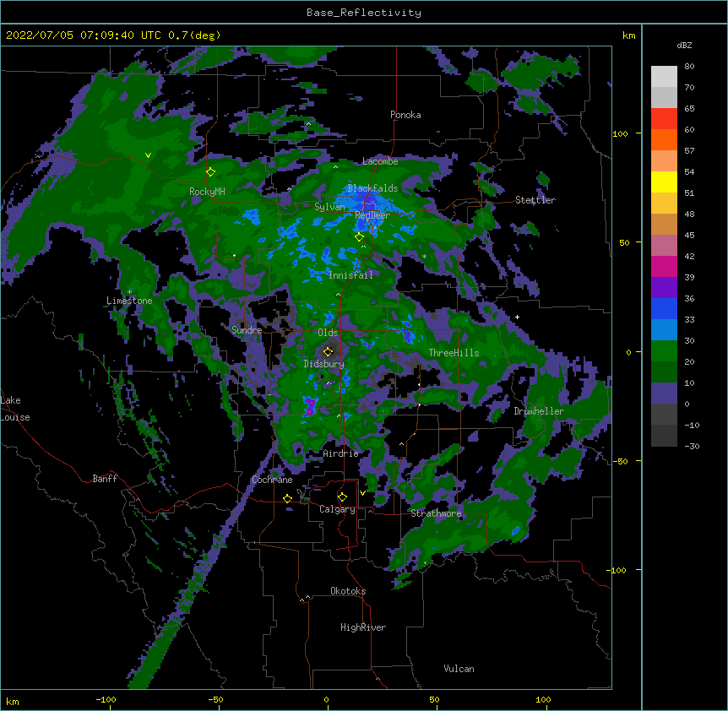Click the Okotoks town label
The height and width of the screenshot is (711, 728).
pyautogui.click(x=348, y=591)
